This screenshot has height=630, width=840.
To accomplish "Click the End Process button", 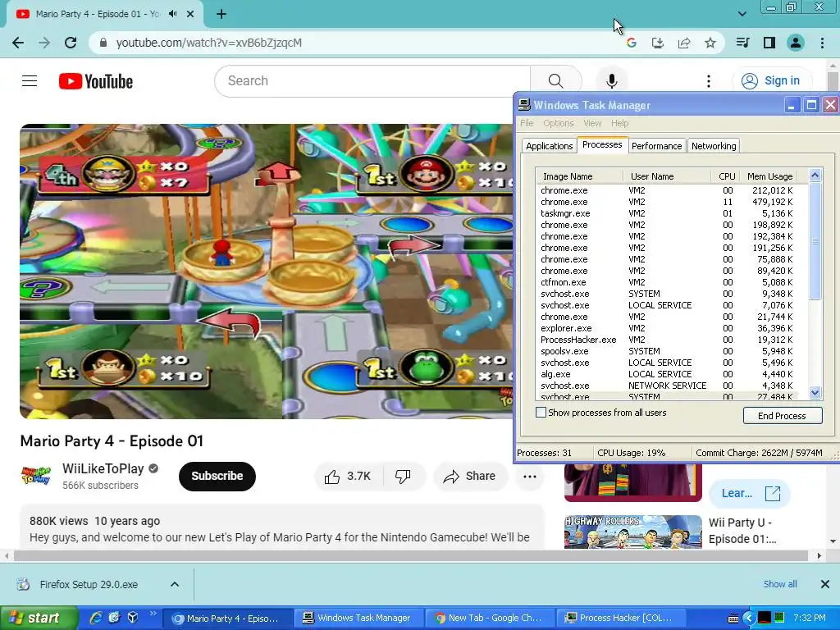I will [782, 416].
